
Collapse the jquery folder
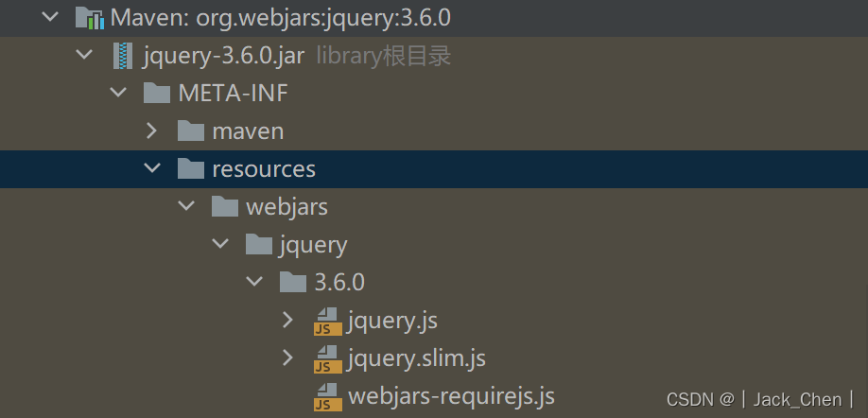coord(220,243)
